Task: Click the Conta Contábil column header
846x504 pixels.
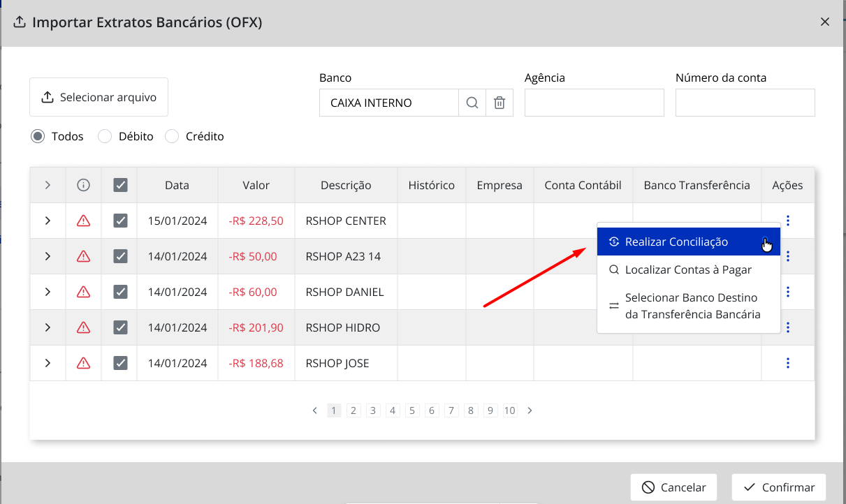Action: [x=583, y=185]
